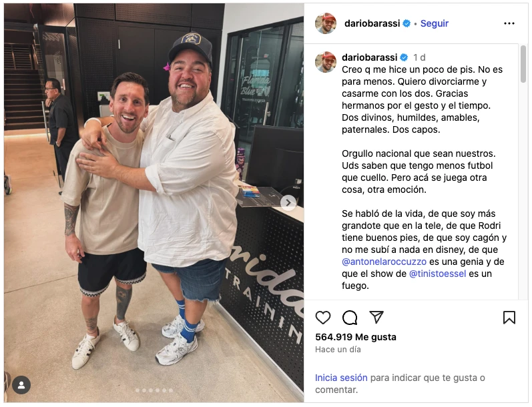This screenshot has width=532, height=407.
Task: Click the caption scrollbar thumb
Action: tap(523, 65)
